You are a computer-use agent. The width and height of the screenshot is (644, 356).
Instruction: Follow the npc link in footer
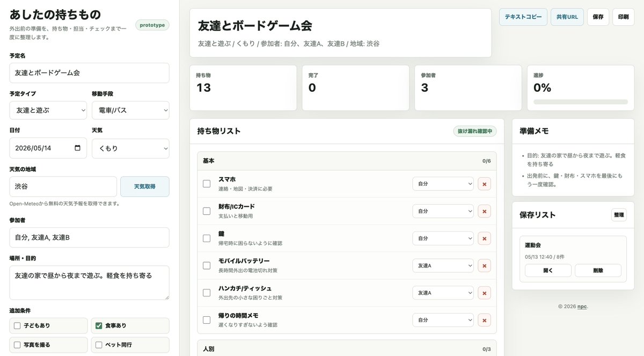point(582,307)
